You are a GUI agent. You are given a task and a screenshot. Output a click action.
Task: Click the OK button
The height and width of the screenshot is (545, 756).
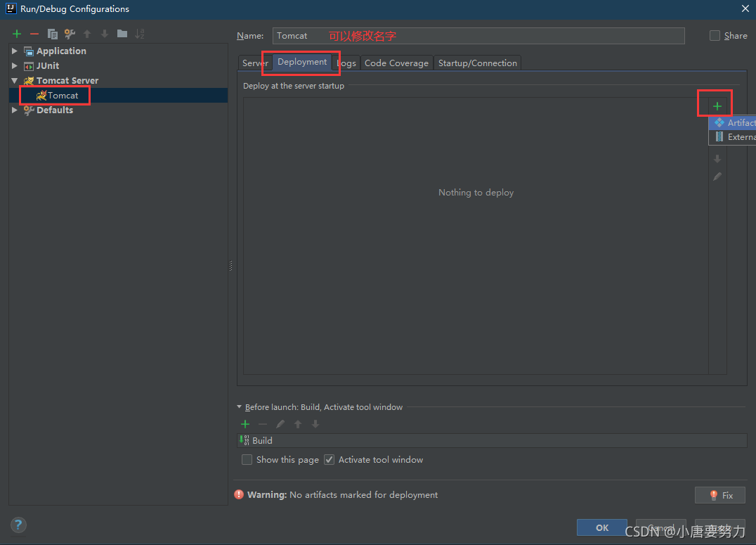601,527
